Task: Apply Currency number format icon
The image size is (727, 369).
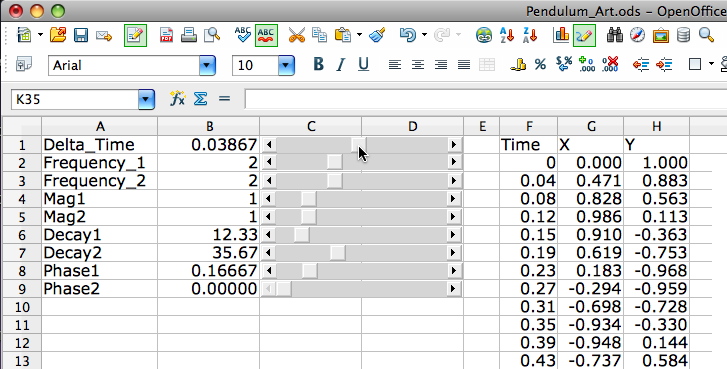Action: point(518,64)
